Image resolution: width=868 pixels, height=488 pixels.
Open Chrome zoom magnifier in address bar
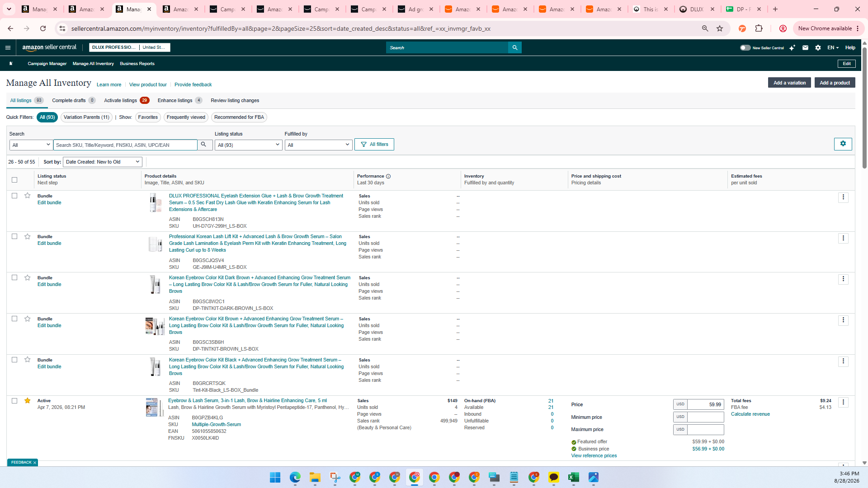pyautogui.click(x=705, y=28)
